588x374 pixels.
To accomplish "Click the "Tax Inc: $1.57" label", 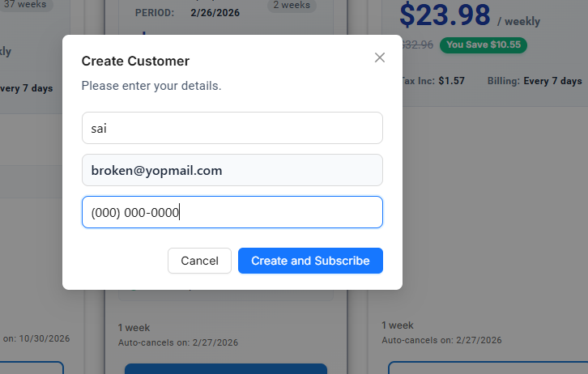I will pos(432,81).
